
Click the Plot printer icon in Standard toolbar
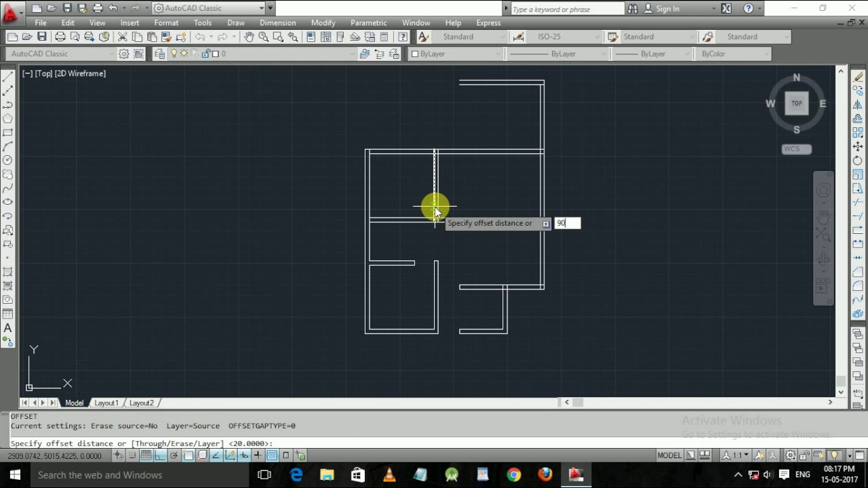tap(60, 37)
